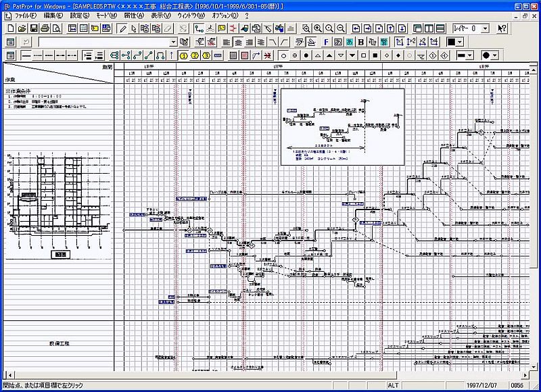Select the arrow pointer selection tool
The image size is (541, 392).
pyautogui.click(x=134, y=28)
